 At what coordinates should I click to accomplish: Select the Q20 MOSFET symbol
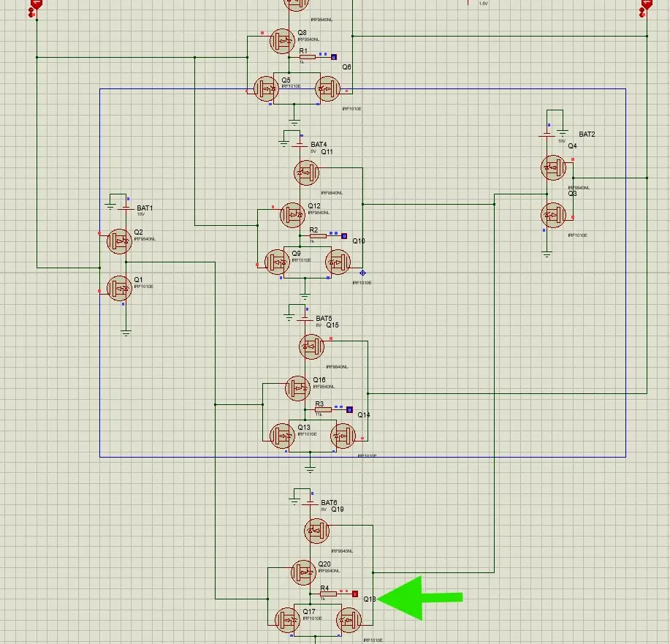tap(303, 572)
